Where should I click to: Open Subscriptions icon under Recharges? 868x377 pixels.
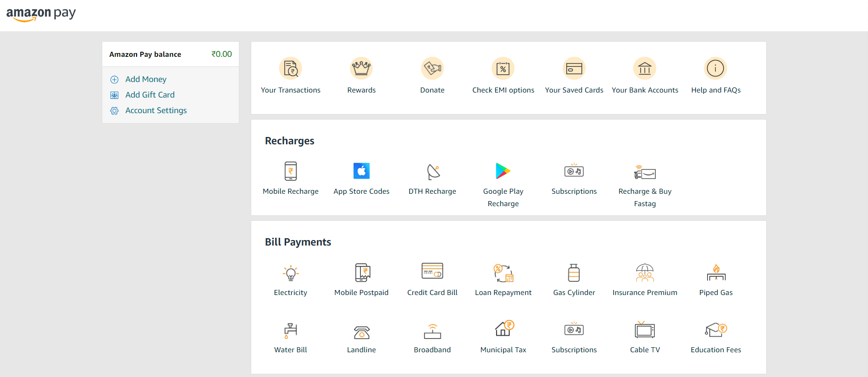tap(574, 170)
